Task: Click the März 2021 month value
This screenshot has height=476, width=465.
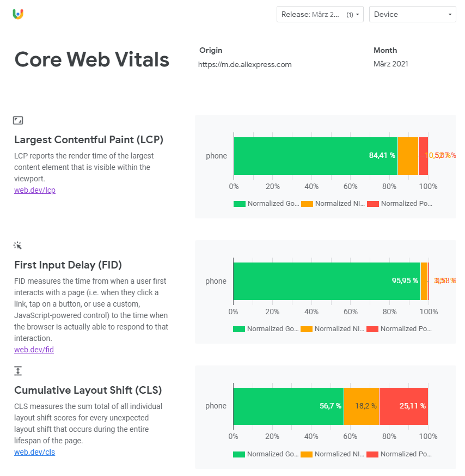Action: [390, 64]
